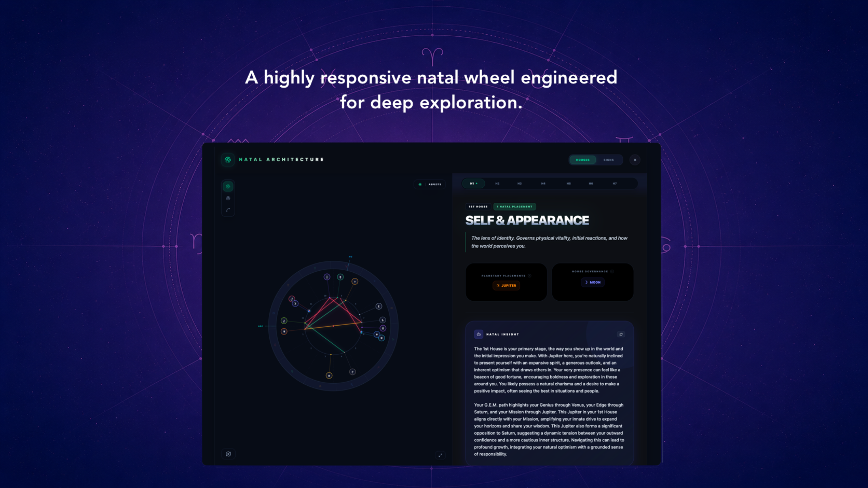Screen dimensions: 868x488
Task: Click the Natal Architecture fingerprint logo icon
Action: [x=228, y=160]
